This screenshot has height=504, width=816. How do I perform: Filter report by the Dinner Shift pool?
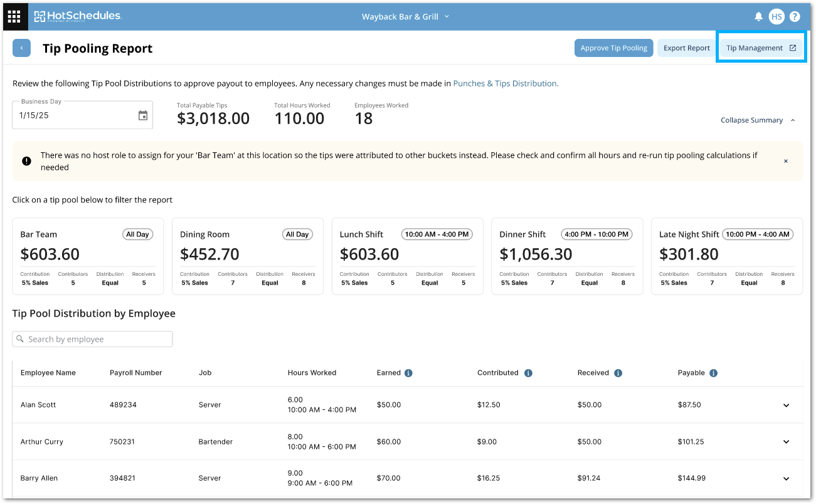567,255
